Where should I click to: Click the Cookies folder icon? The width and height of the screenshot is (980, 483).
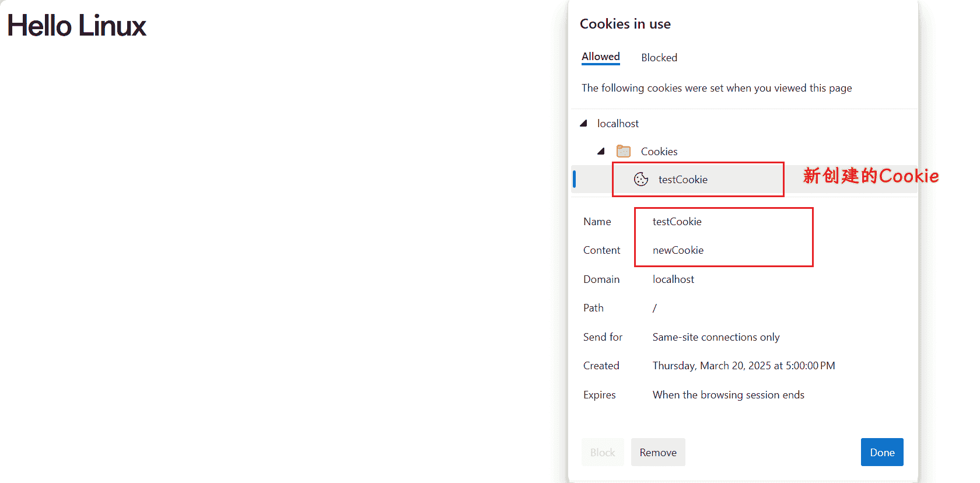(624, 151)
